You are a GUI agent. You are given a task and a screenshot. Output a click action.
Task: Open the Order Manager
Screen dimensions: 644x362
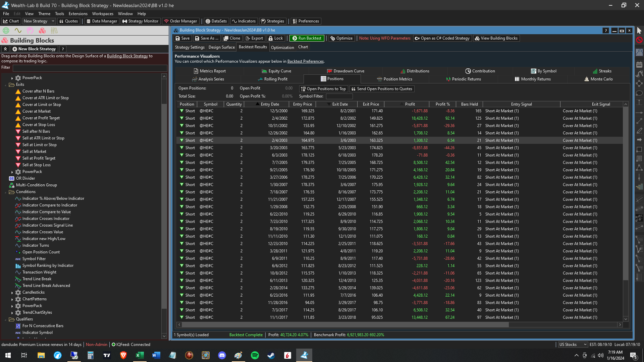180,21
